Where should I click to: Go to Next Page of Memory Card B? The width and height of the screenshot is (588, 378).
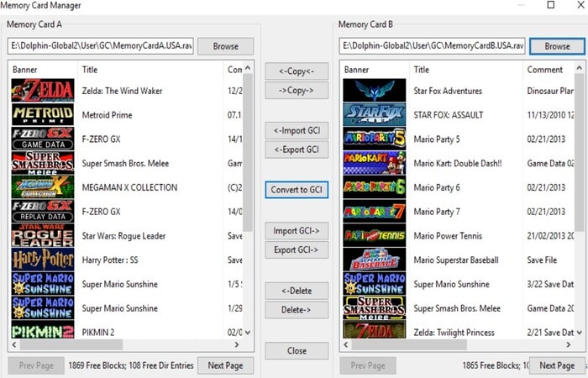click(557, 365)
